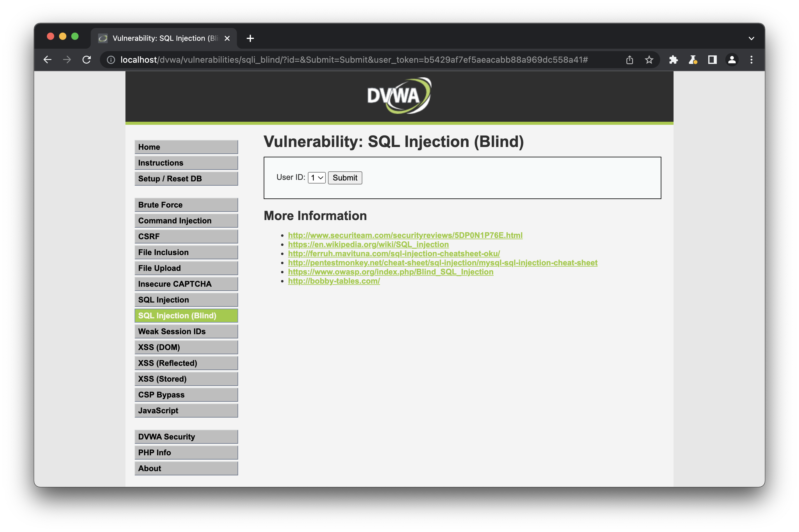799x532 pixels.
Task: Reload the current page
Action: (86, 60)
